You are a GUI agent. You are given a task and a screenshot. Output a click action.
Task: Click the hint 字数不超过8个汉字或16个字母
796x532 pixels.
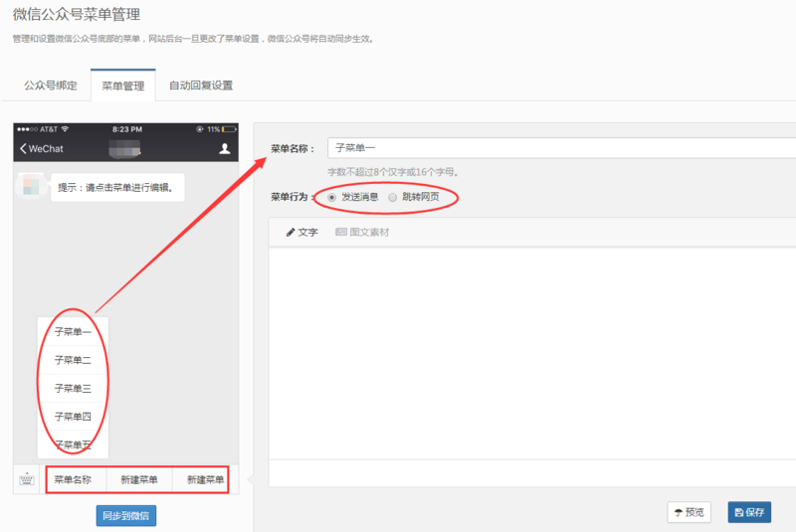393,172
